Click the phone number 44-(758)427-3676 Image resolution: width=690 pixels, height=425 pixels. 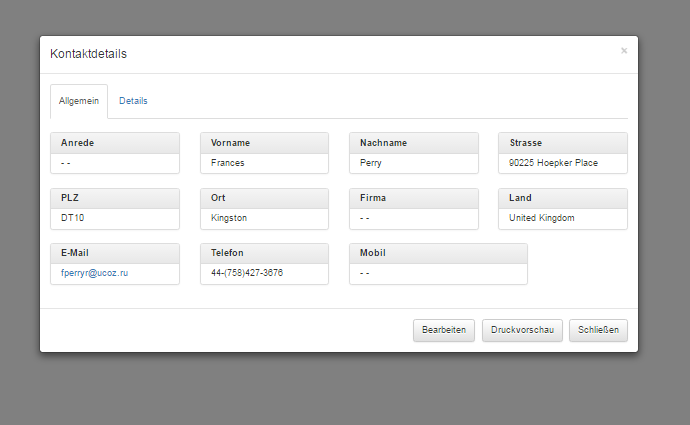pos(247,273)
